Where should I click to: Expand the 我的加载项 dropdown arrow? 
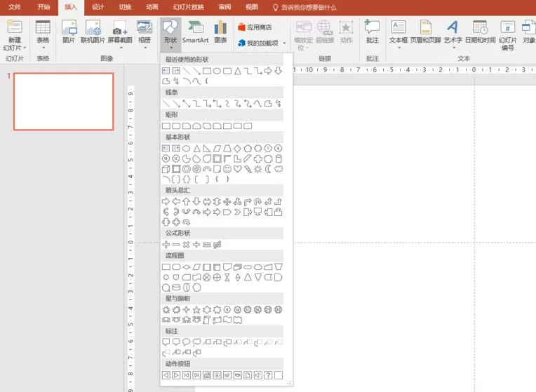pos(284,43)
